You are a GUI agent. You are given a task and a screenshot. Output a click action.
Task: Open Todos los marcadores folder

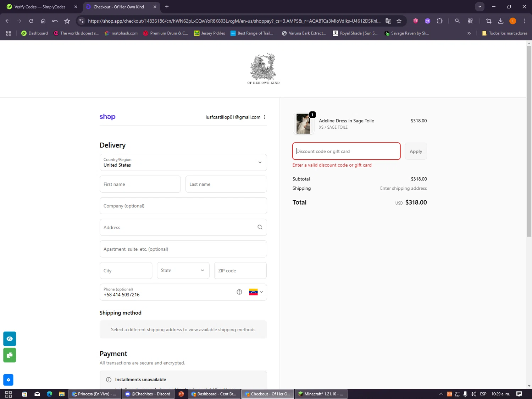504,33
